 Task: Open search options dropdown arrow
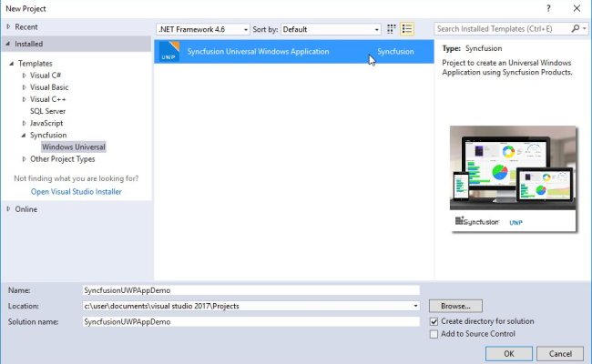(x=585, y=29)
